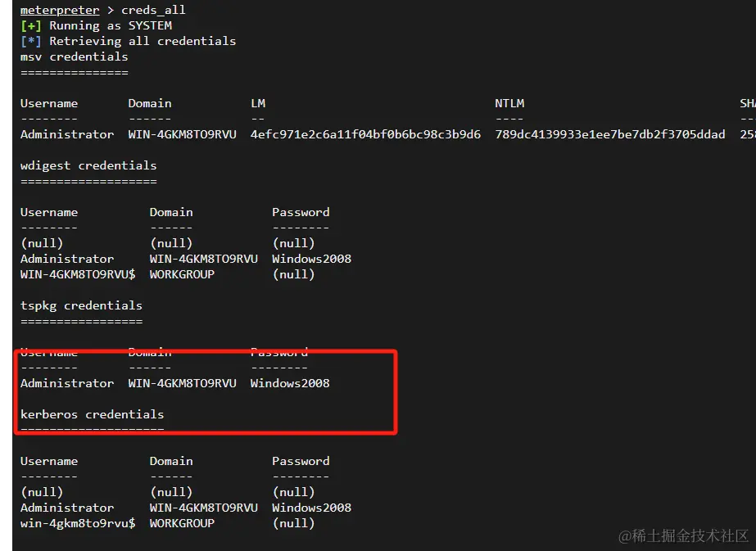Click uppercase WIN-4GKM8TO9RVU$ machine account username
The image size is (756, 551).
(78, 274)
